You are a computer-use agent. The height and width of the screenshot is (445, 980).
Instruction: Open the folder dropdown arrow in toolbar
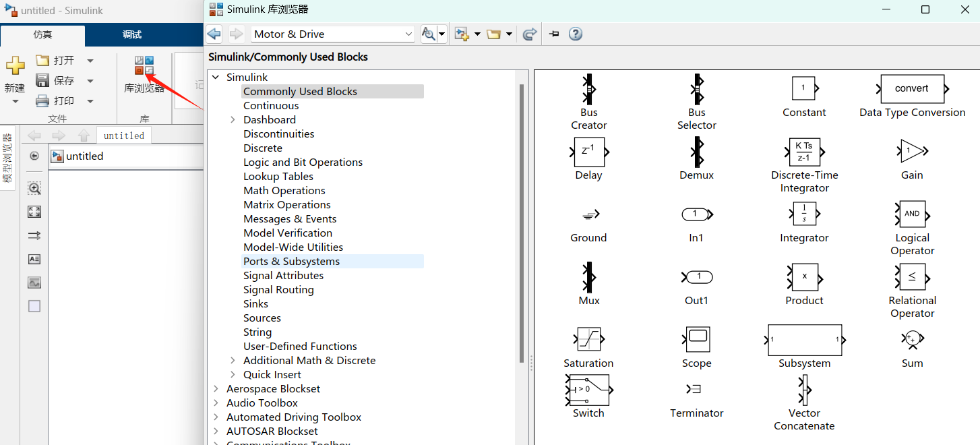click(x=509, y=34)
